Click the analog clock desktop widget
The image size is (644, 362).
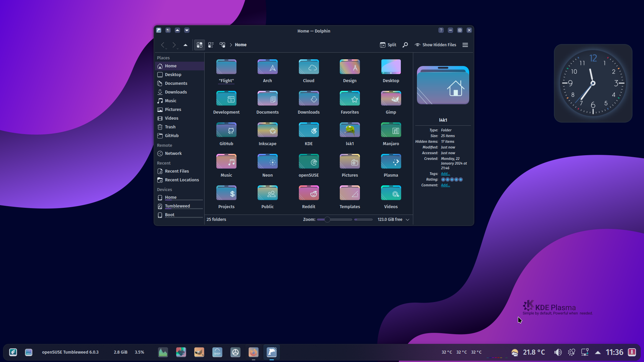coord(593,83)
